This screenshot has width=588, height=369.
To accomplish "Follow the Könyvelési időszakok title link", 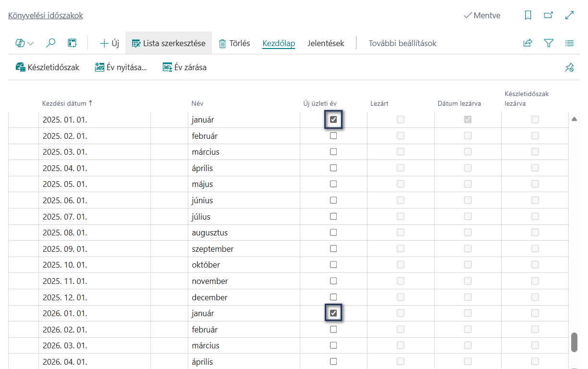I will click(x=46, y=15).
